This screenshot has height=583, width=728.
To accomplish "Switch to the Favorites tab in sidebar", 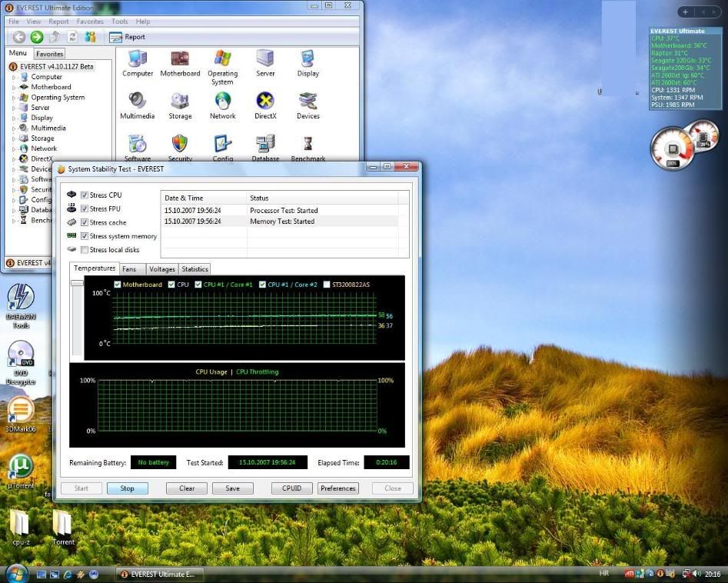I will click(x=49, y=54).
